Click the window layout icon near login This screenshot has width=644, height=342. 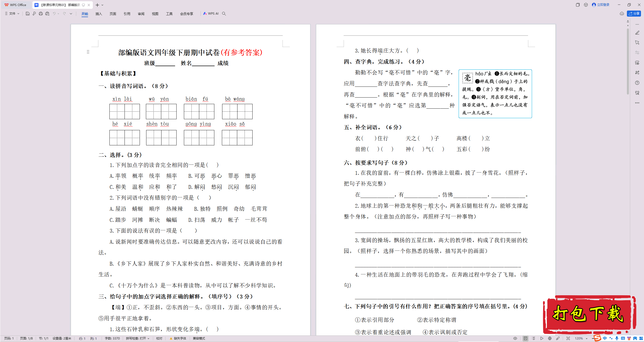pyautogui.click(x=578, y=5)
